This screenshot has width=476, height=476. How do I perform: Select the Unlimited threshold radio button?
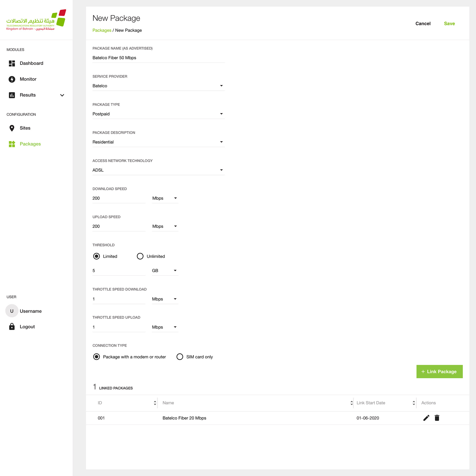[x=140, y=256]
